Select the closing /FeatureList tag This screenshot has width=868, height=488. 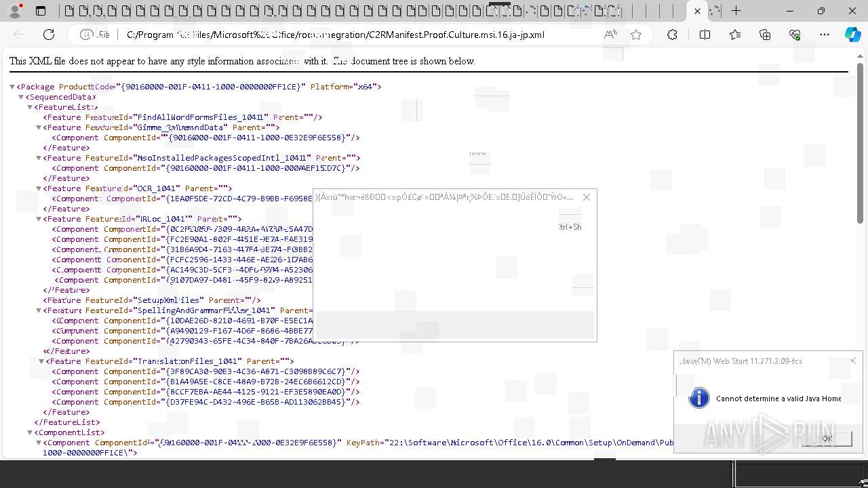pos(67,422)
